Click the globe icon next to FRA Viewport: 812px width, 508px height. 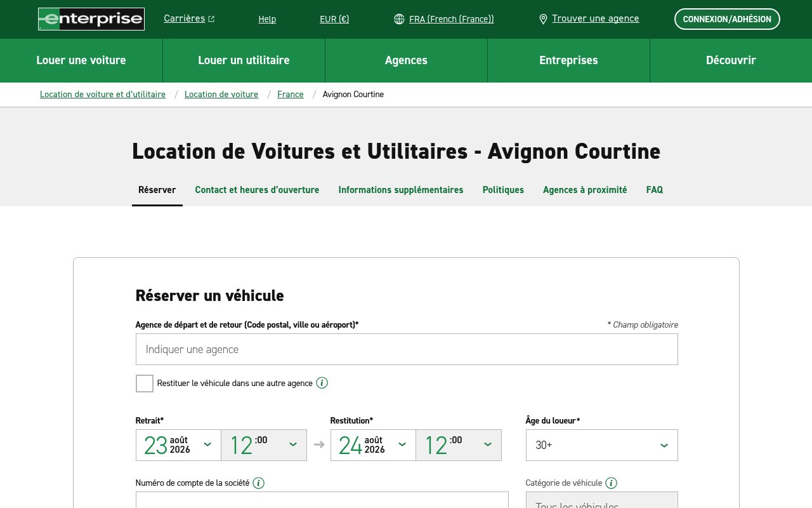(399, 19)
